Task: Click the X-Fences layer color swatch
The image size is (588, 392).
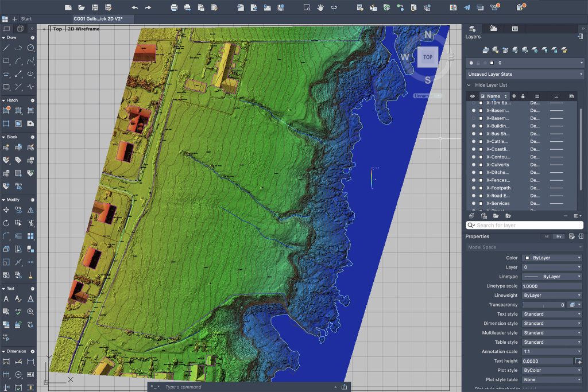Action: pyautogui.click(x=481, y=180)
